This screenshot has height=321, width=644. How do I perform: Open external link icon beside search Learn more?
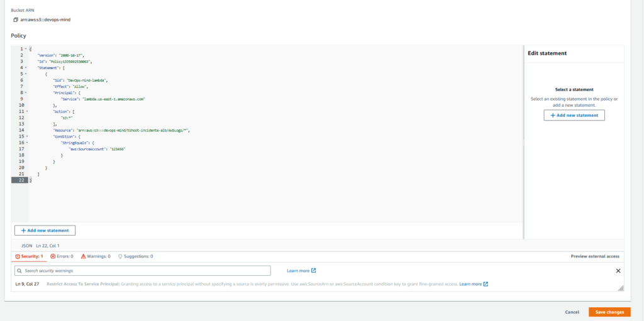(314, 271)
